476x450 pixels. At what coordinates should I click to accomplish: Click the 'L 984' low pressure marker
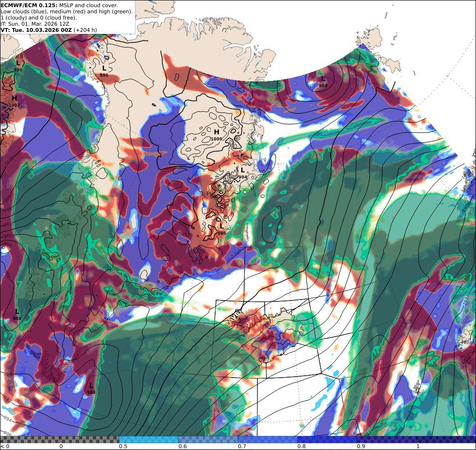[x=17, y=315]
